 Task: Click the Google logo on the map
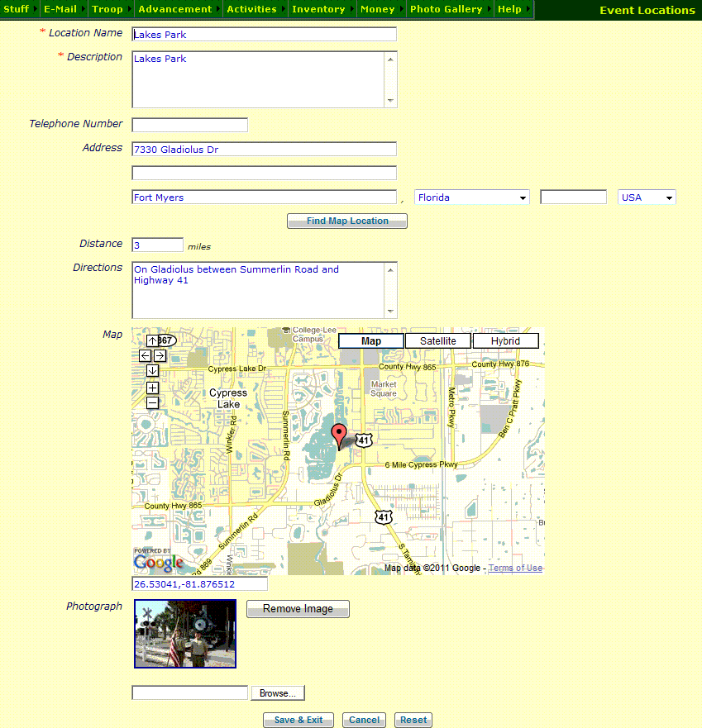point(159,562)
